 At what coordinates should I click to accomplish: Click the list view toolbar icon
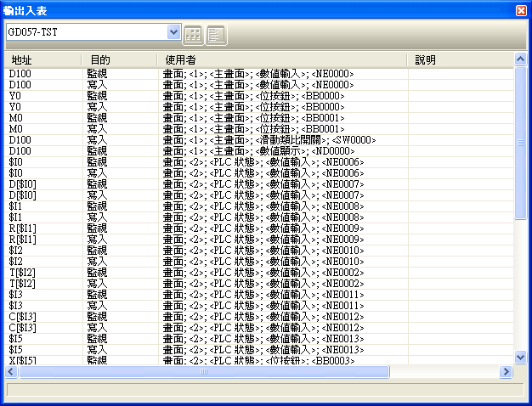pos(216,35)
